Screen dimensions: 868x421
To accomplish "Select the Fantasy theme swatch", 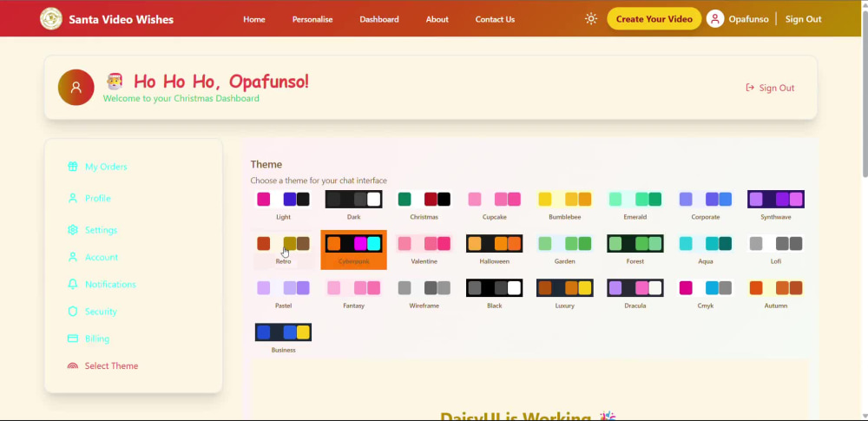I will tap(354, 288).
